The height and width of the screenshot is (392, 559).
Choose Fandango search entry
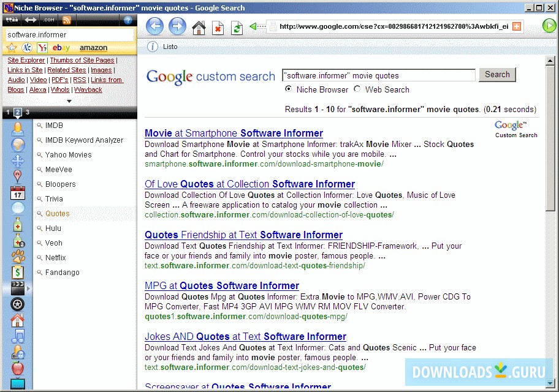click(62, 273)
